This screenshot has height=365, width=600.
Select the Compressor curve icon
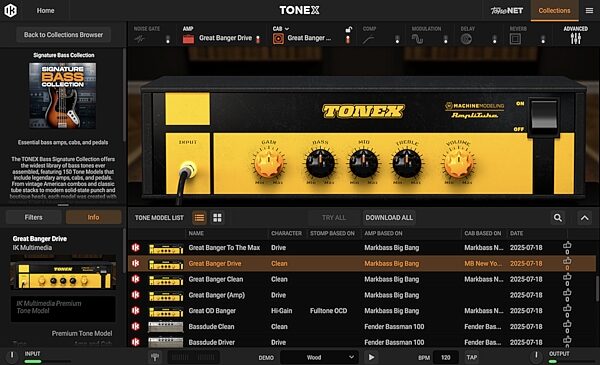[368, 39]
